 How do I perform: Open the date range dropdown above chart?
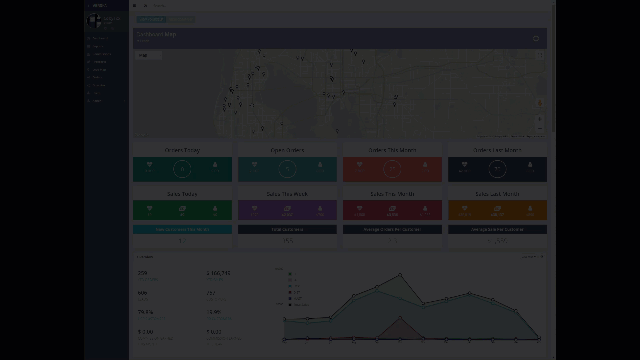pyautogui.click(x=532, y=257)
